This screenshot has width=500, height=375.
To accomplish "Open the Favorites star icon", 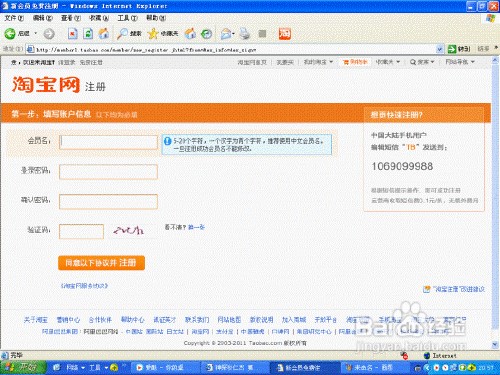I will [153, 33].
